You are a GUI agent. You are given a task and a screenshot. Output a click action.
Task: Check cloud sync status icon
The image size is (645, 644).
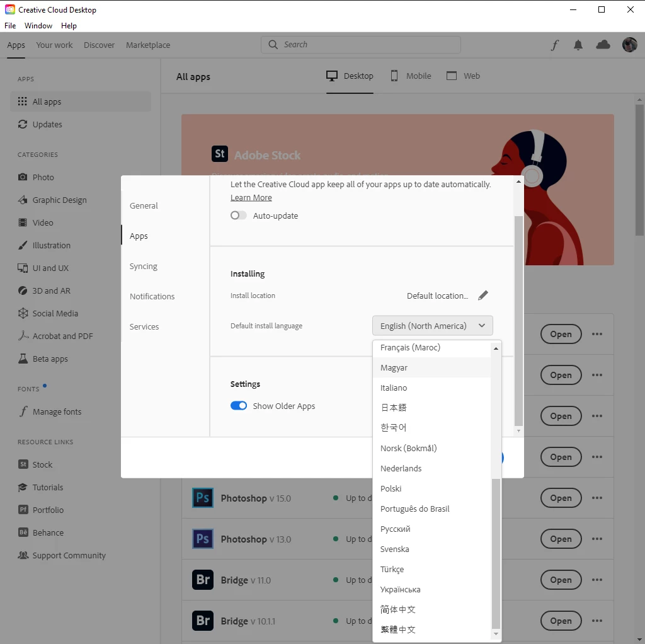603,45
